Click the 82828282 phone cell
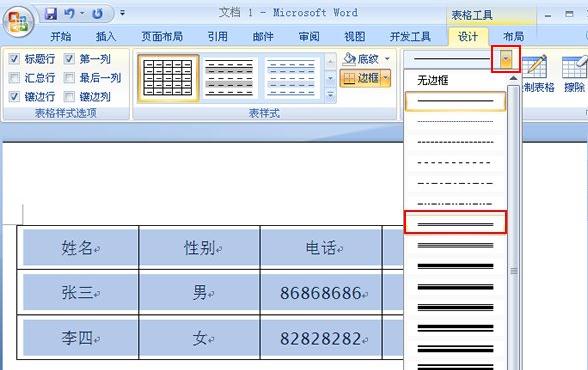 (321, 338)
